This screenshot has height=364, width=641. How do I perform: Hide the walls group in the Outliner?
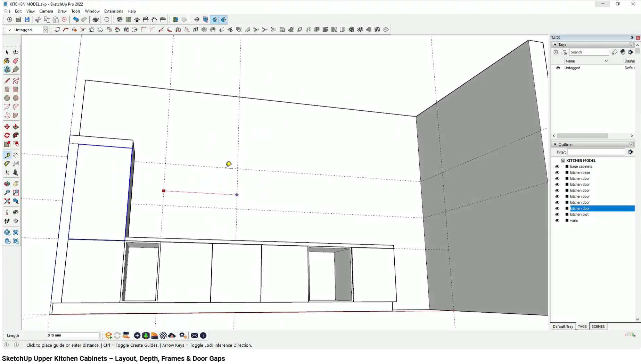[557, 220]
